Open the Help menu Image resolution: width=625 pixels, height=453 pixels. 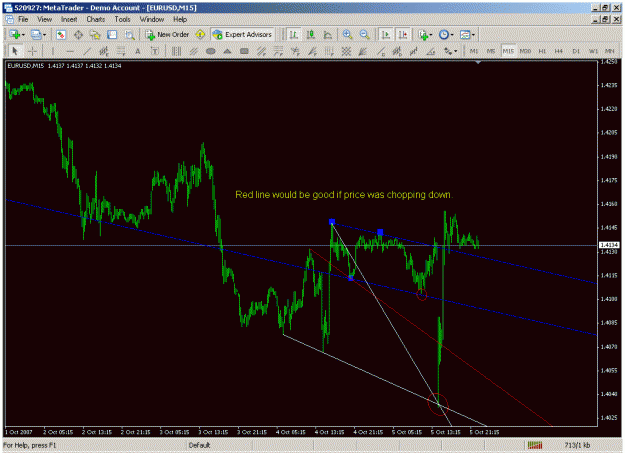pyautogui.click(x=180, y=19)
